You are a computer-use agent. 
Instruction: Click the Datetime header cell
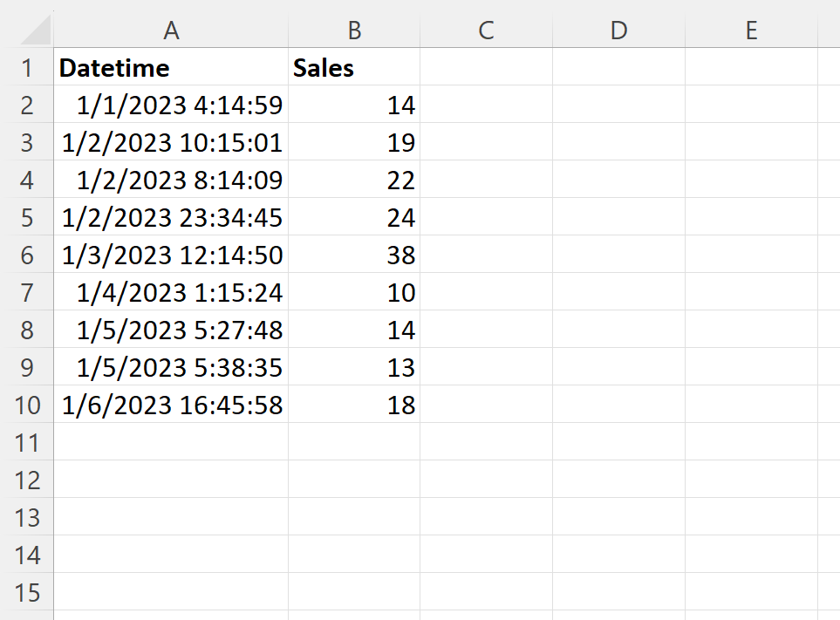tap(171, 67)
